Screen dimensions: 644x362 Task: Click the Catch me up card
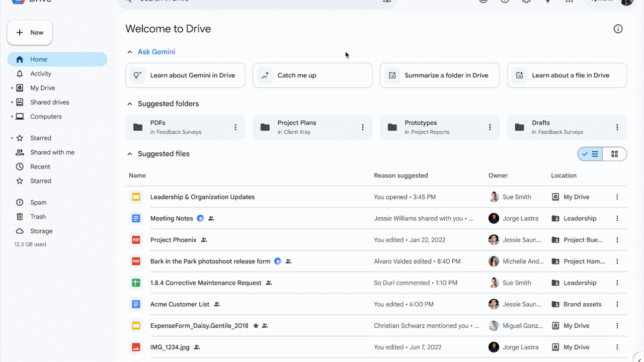(312, 75)
